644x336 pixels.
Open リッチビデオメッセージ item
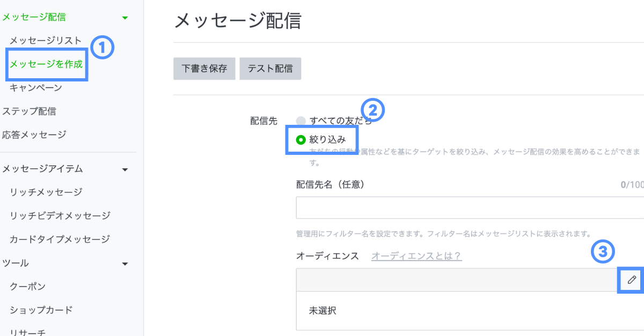[x=60, y=216]
